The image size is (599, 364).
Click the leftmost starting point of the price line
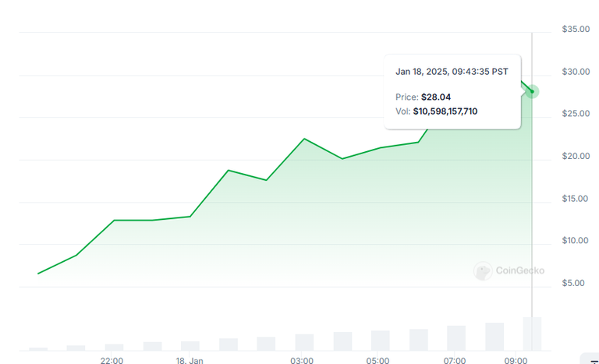[38, 274]
